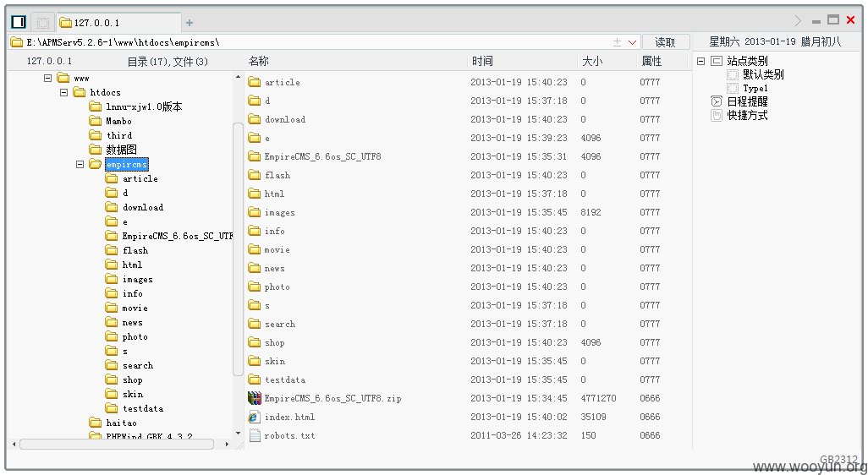This screenshot has height=475, width=868.
Task: Click tree horizontal scrollbar right arrow
Action: coord(227,444)
